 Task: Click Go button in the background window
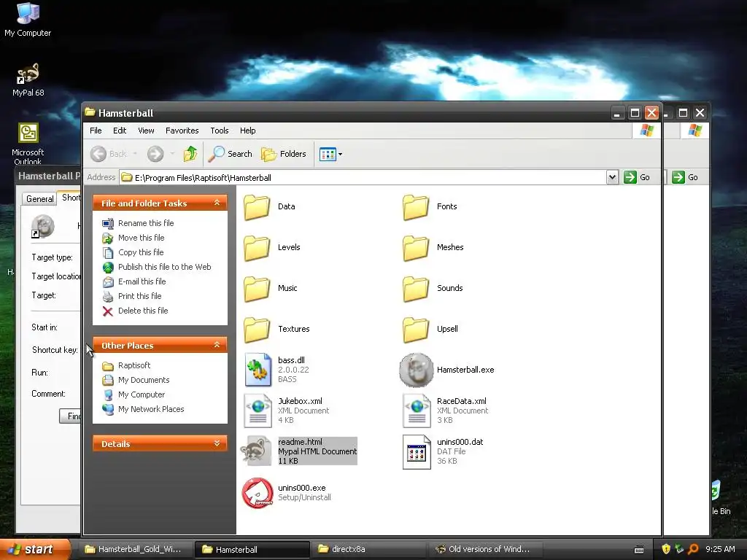click(686, 177)
